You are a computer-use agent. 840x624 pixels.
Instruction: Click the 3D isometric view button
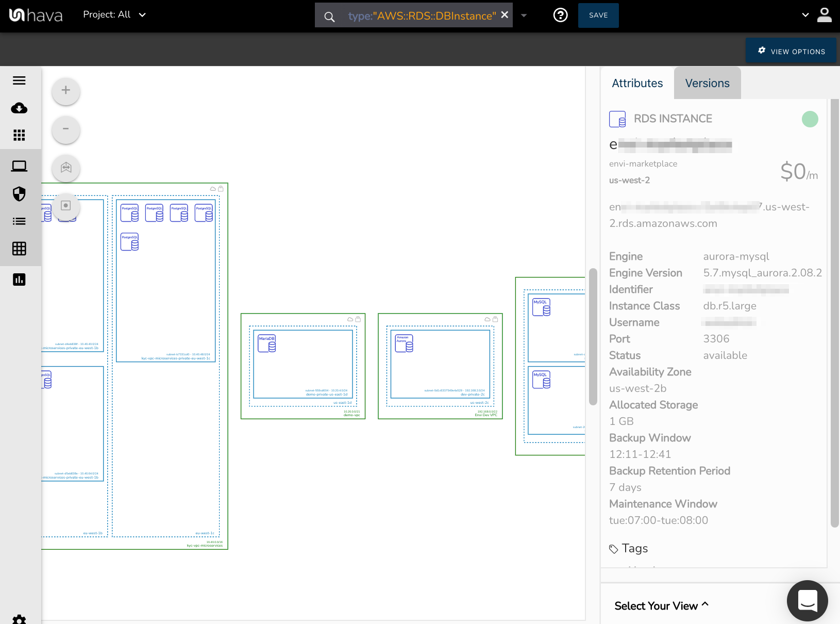coord(66,168)
